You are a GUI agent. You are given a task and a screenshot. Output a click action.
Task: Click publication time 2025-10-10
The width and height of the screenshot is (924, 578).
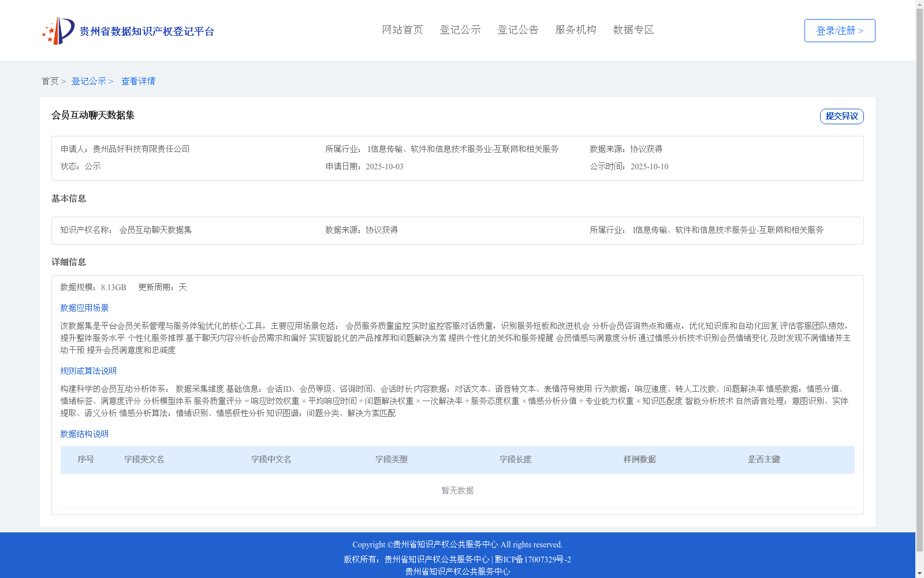tap(650, 166)
